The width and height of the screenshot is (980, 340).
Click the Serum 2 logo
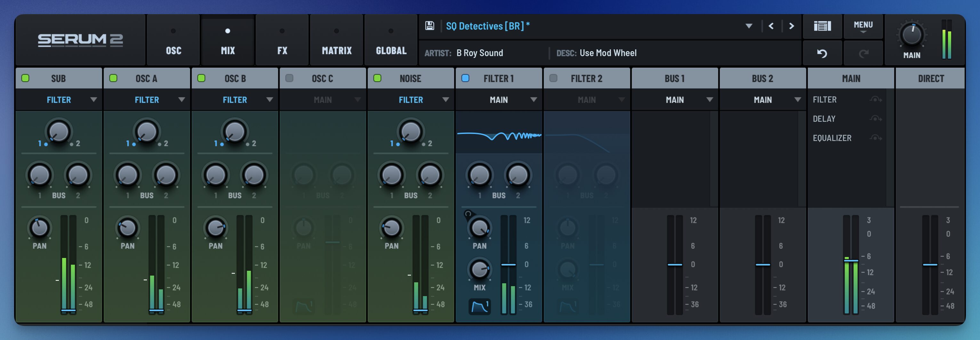[x=80, y=40]
